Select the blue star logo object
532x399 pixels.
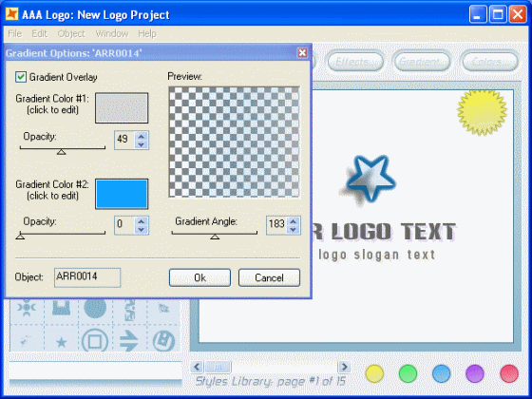point(370,179)
